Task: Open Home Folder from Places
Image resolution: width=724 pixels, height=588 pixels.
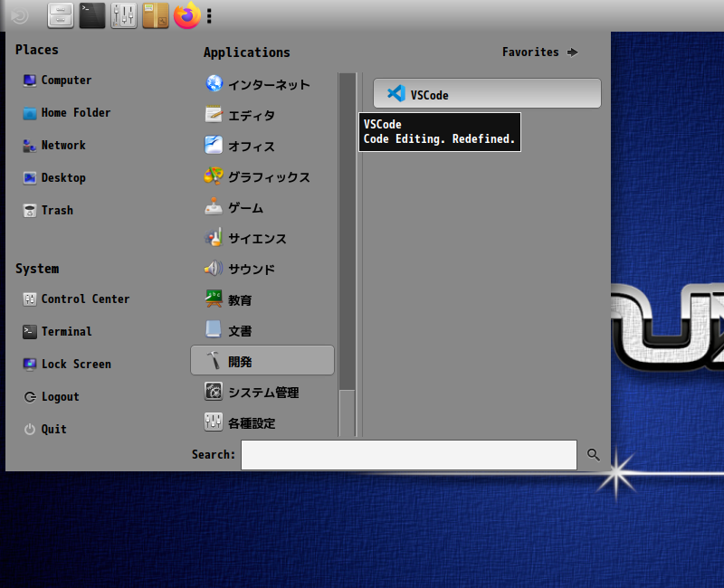Action: (x=67, y=113)
